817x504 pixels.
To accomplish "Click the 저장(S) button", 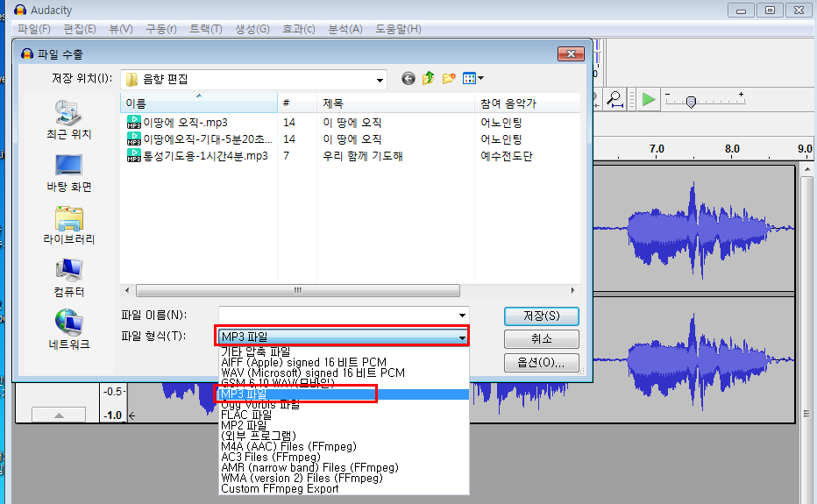I will [x=542, y=316].
